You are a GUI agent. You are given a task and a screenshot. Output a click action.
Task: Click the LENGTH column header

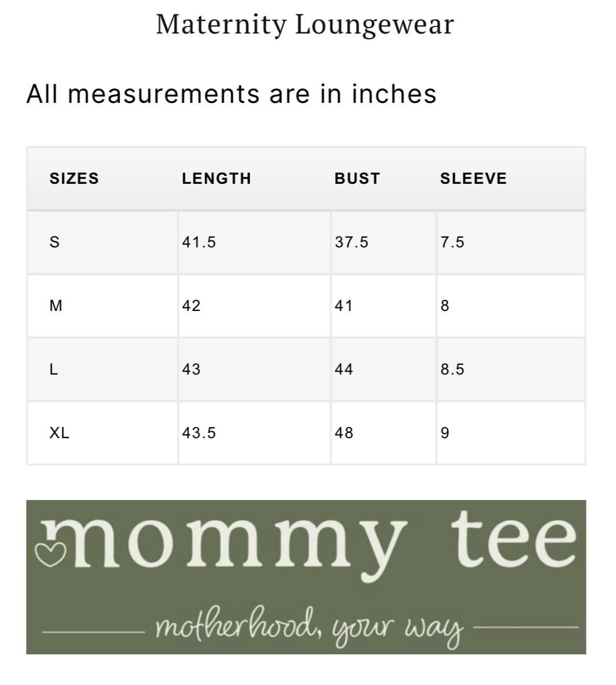tap(217, 178)
